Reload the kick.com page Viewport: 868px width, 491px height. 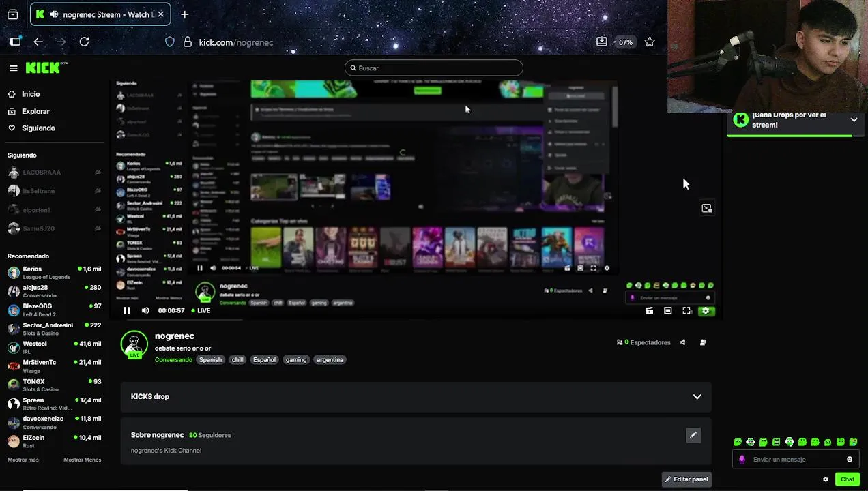(x=84, y=42)
